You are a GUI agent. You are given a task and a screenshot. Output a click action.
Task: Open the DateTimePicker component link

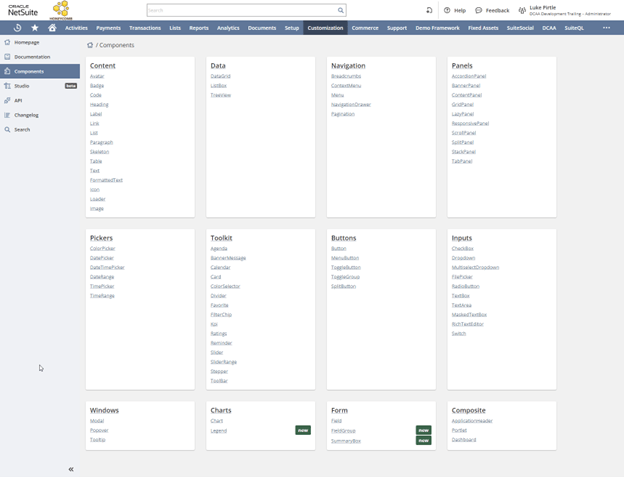pyautogui.click(x=107, y=267)
